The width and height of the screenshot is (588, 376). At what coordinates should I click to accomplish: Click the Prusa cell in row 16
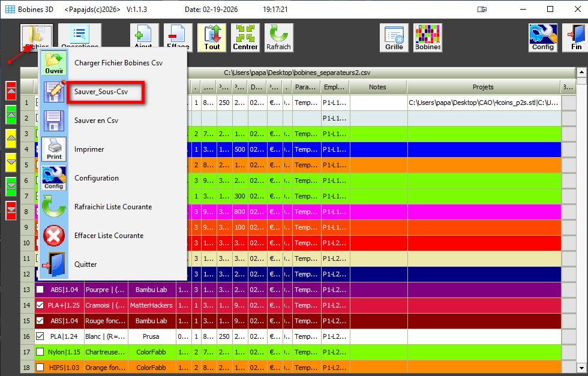point(151,336)
